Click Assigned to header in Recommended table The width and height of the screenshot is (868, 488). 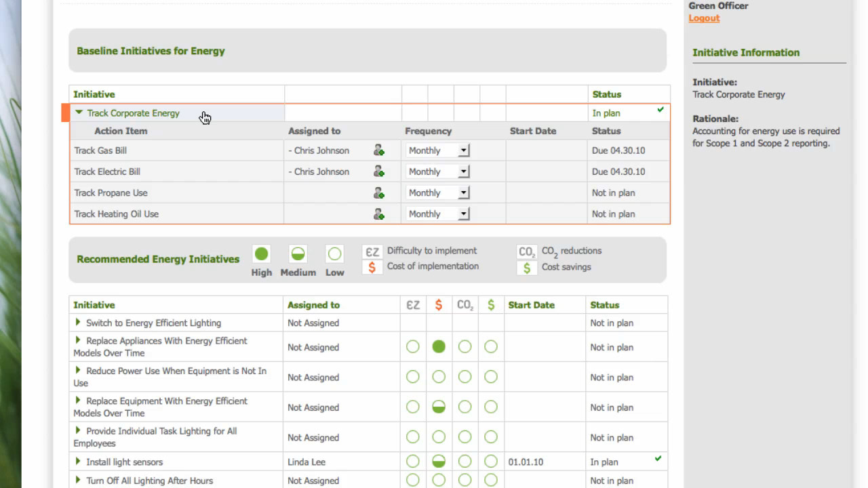tap(313, 305)
